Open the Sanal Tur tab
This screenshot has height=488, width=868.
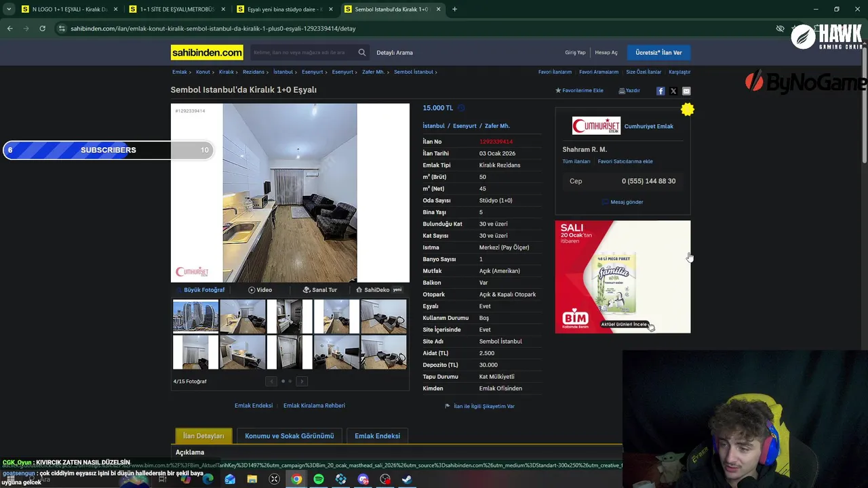(320, 290)
